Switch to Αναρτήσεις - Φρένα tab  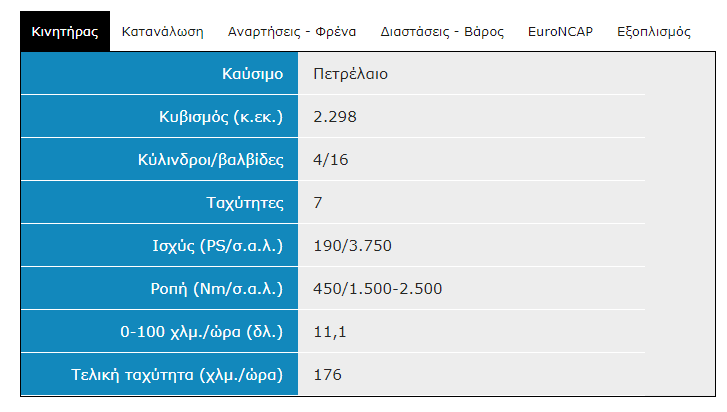tap(292, 32)
